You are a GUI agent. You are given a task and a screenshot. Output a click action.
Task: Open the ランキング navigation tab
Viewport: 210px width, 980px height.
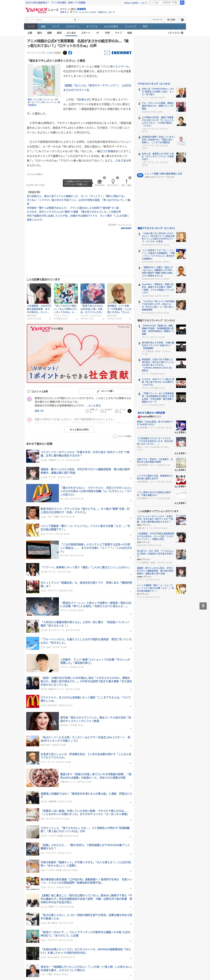point(130,27)
